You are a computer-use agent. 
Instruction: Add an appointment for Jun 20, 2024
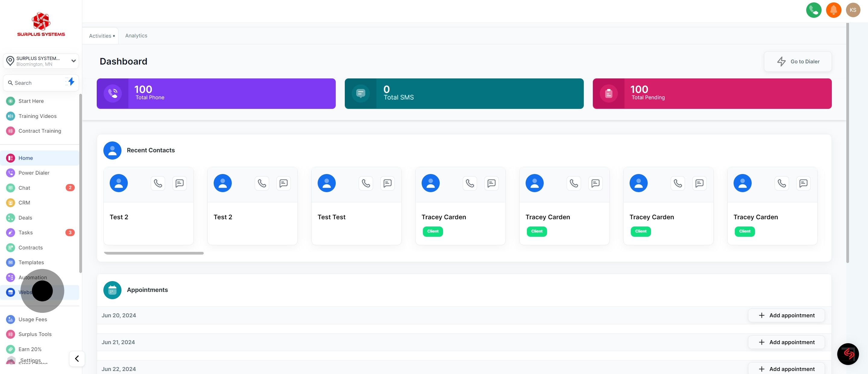pyautogui.click(x=786, y=315)
